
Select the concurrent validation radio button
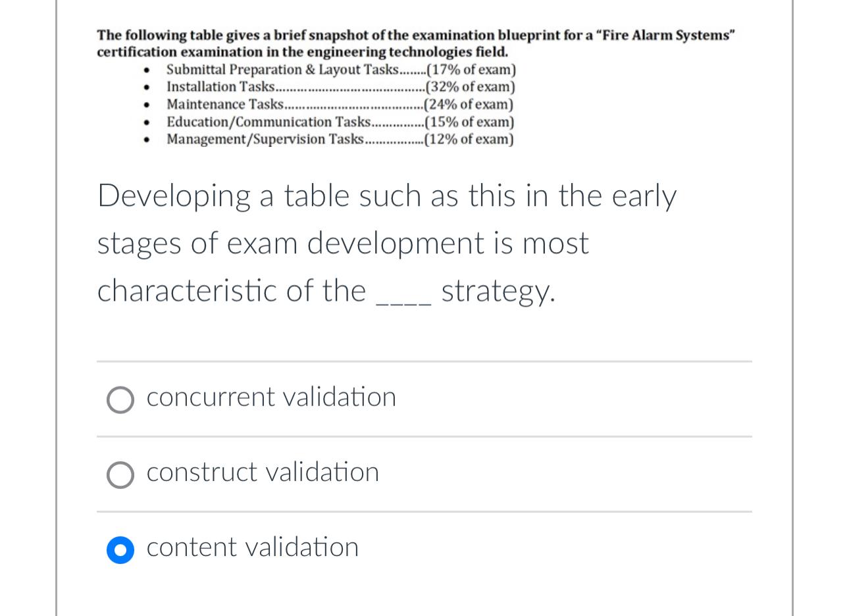[120, 399]
